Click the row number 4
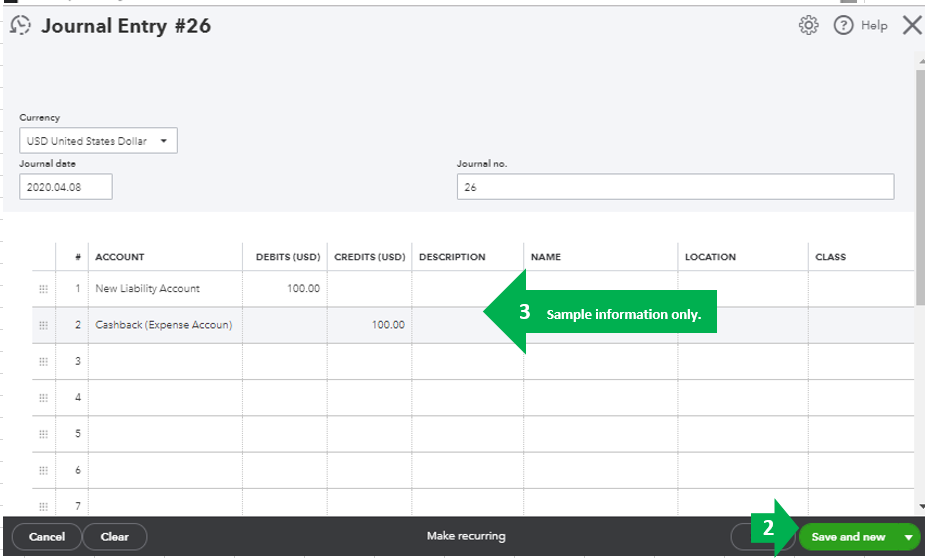The image size is (925, 558). [x=77, y=398]
